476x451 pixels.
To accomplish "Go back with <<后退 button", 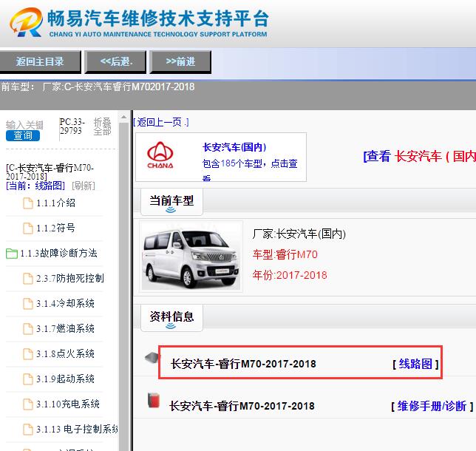I will (115, 61).
